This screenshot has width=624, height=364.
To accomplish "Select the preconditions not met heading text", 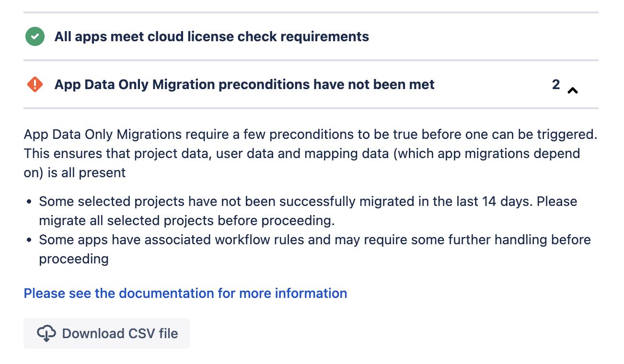I will [x=245, y=84].
